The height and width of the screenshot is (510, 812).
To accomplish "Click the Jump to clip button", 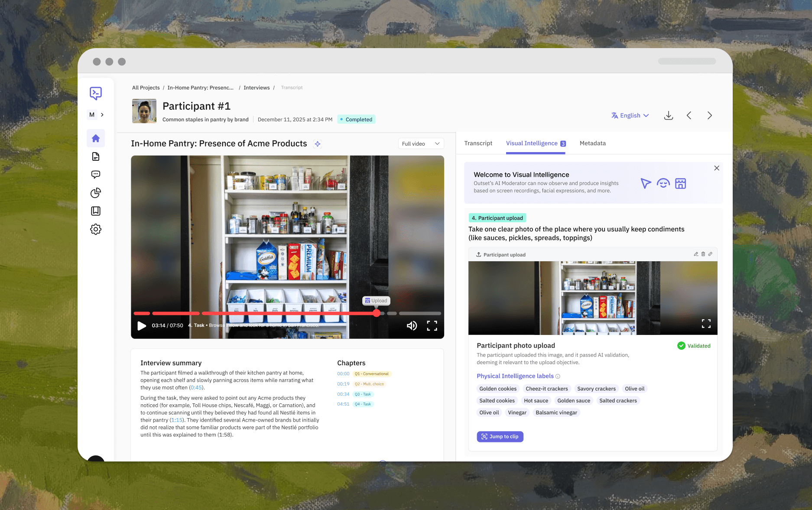I will pyautogui.click(x=500, y=436).
